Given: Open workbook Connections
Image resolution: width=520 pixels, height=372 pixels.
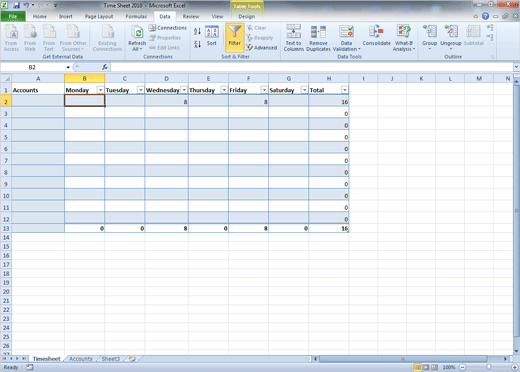Looking at the screenshot, I should coord(168,28).
